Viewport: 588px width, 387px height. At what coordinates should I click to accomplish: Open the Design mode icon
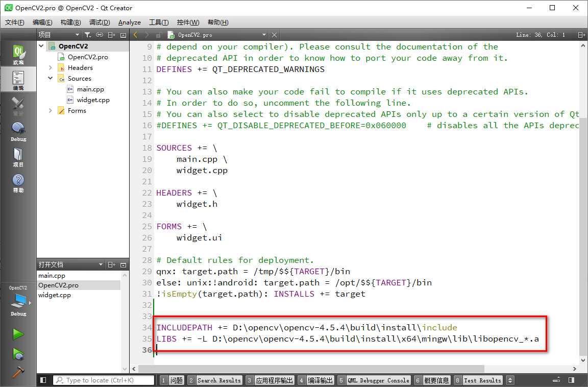click(18, 105)
